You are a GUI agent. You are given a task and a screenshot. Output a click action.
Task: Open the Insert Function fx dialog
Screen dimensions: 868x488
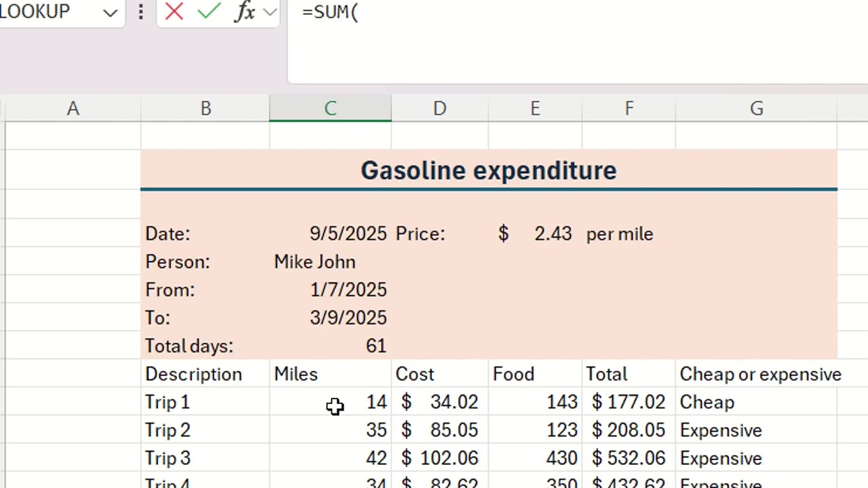[x=244, y=12]
